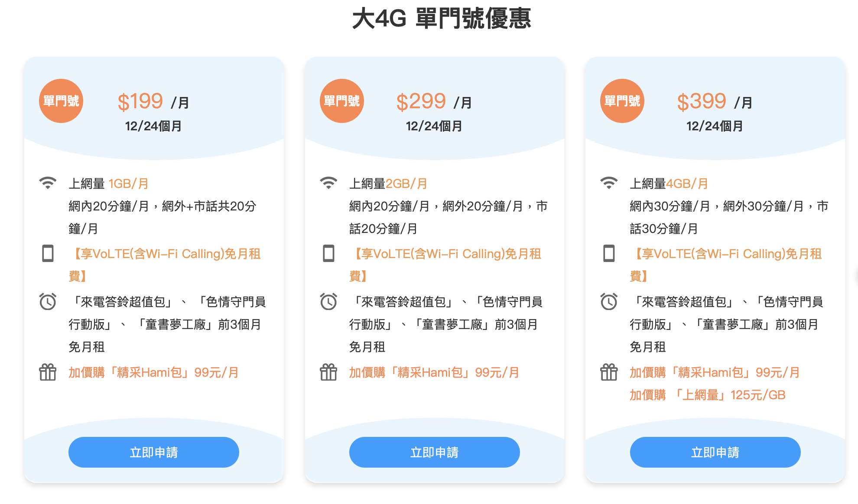Click the 上網量2GB/月 data allowance text
This screenshot has height=504, width=858.
(388, 184)
